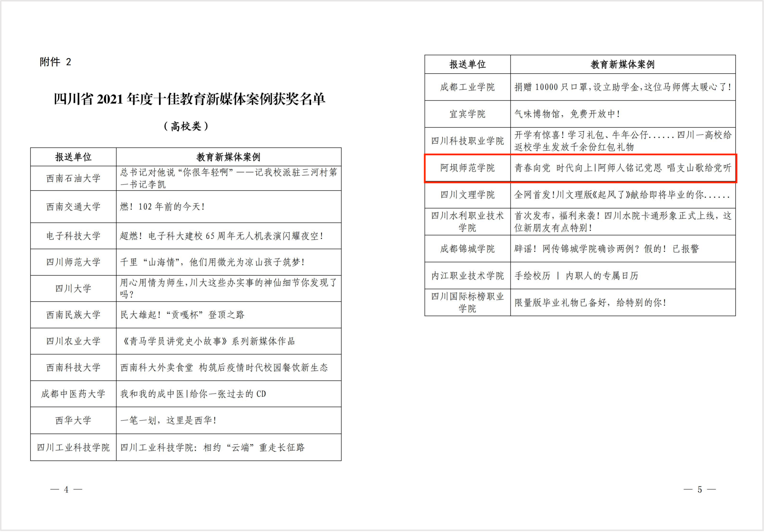Click the left table header '报送单位'

click(x=73, y=157)
